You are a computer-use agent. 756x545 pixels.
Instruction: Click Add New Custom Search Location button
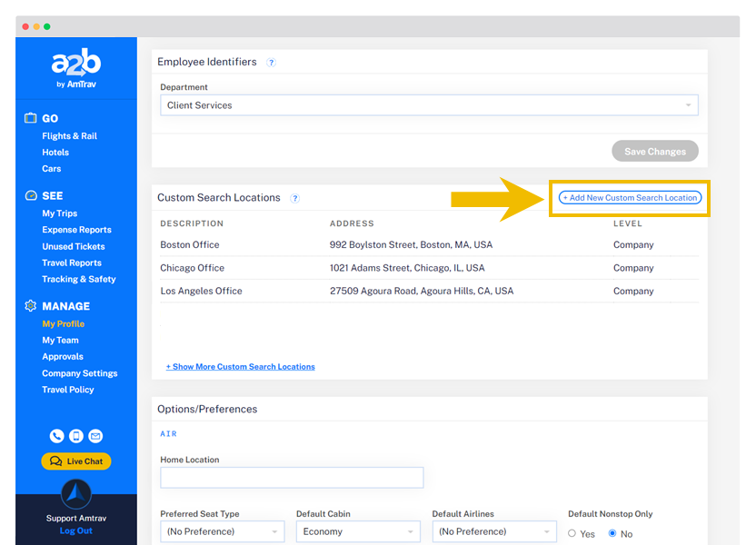[x=630, y=198]
